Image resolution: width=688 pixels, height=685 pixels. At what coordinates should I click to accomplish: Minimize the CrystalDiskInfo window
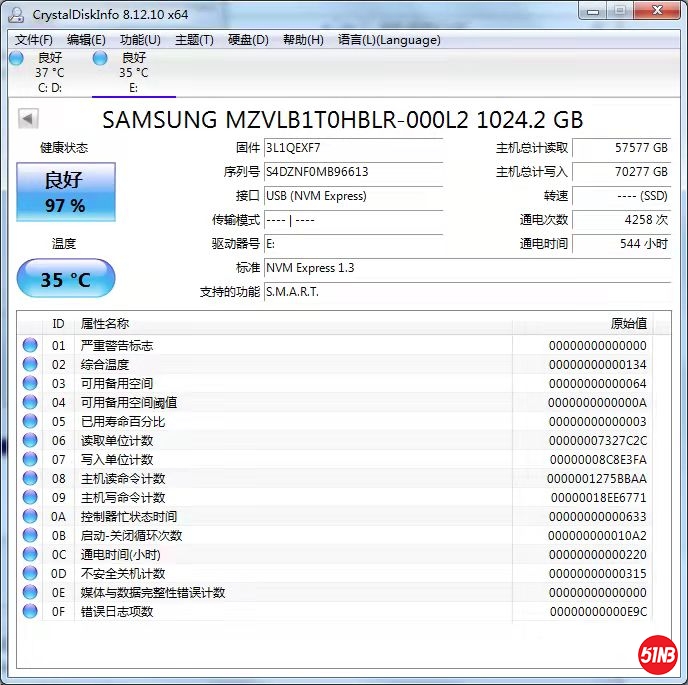point(593,11)
